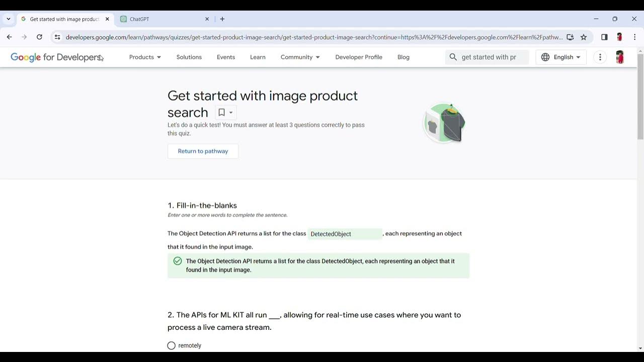The height and width of the screenshot is (362, 644).
Task: Click the Google account avatar on the page
Action: coord(620,57)
